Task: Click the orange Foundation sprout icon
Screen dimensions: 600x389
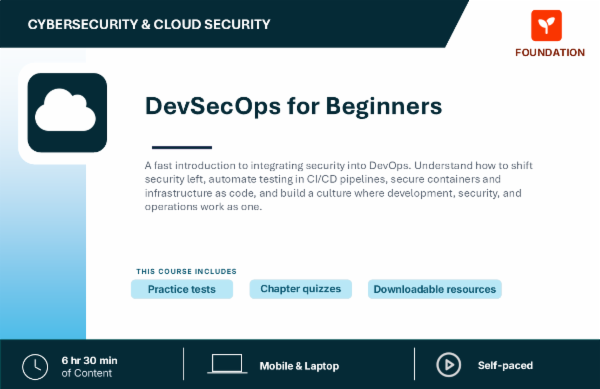Action: point(546,25)
